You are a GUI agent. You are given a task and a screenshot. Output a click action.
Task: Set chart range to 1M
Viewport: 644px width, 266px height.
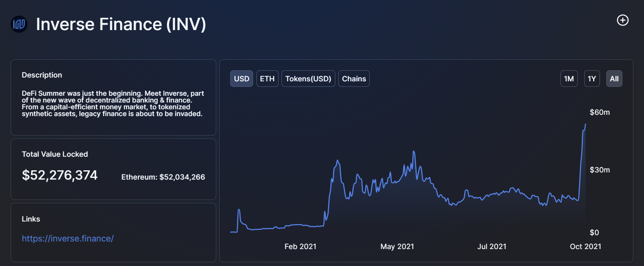coord(569,79)
